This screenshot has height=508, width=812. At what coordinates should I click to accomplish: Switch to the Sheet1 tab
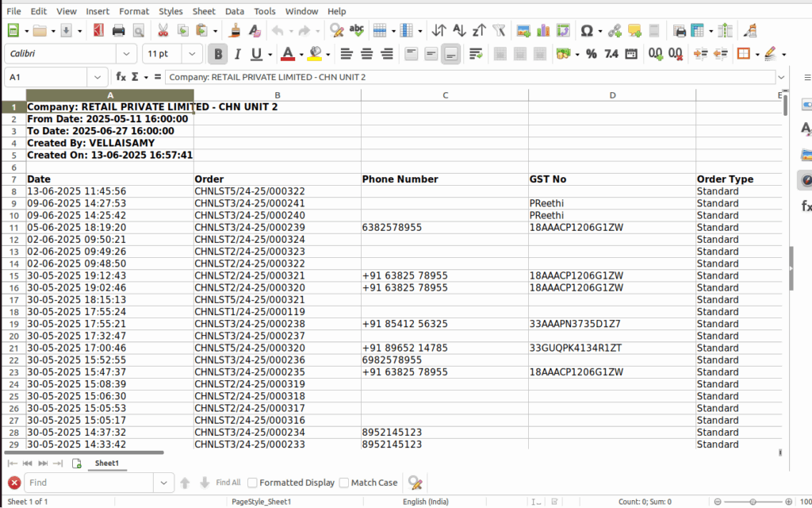tap(107, 463)
